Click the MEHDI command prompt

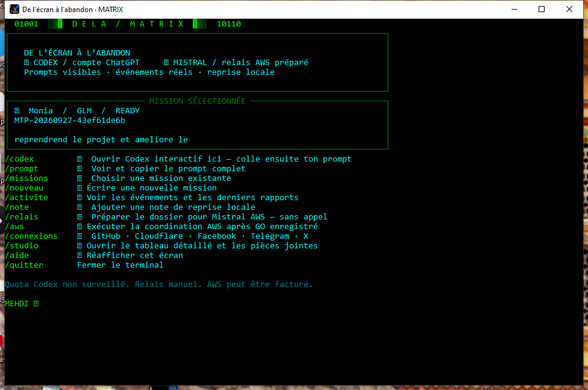21,303
